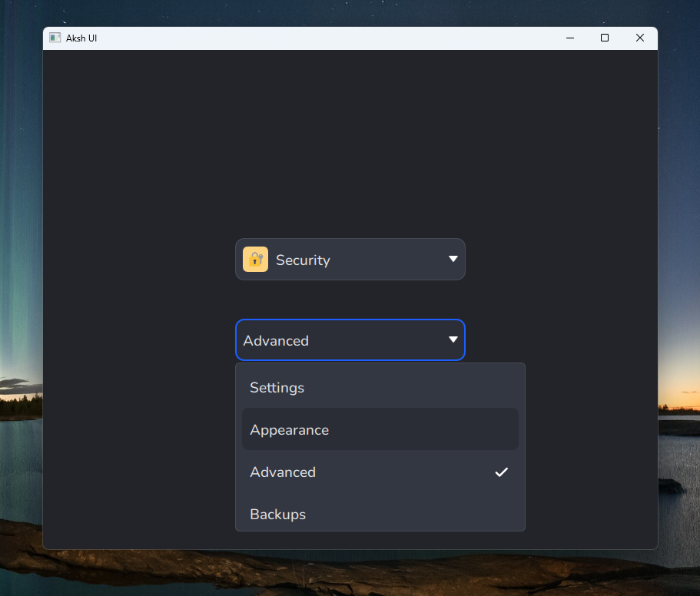Minimize the Aksh UI window
Viewport: 700px width, 596px height.
[x=570, y=38]
